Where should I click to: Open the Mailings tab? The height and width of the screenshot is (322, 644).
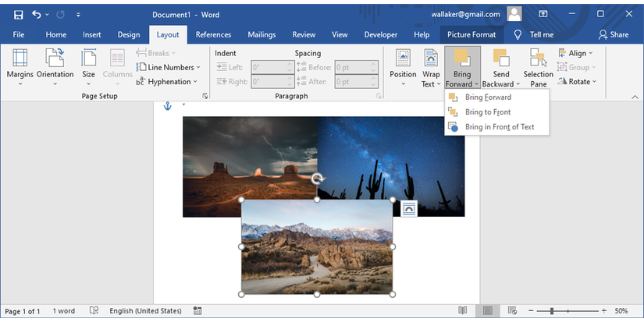[x=262, y=35]
